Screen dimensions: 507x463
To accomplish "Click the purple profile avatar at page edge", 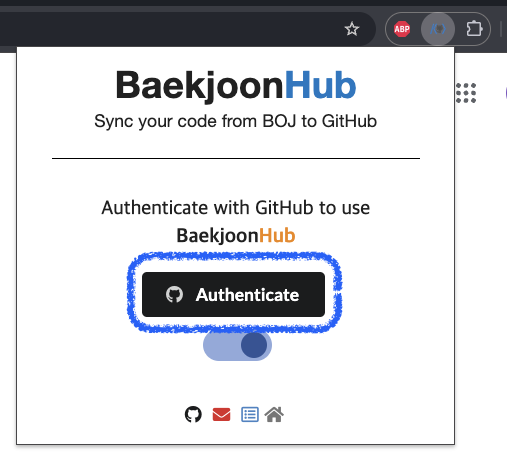I will [506, 93].
